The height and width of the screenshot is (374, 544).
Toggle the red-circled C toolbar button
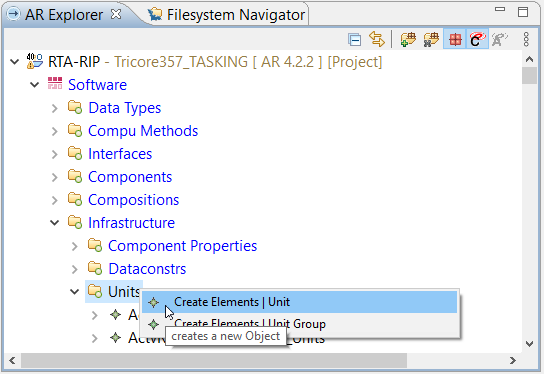[477, 39]
